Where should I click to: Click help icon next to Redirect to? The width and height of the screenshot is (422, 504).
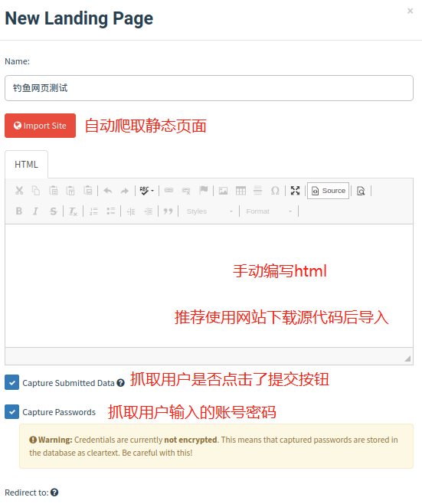(54, 493)
